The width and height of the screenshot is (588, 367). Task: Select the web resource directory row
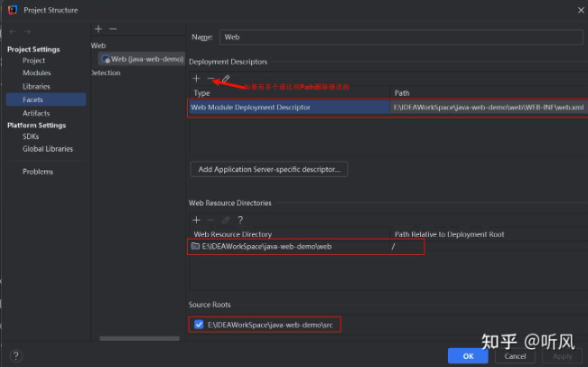[x=289, y=247]
